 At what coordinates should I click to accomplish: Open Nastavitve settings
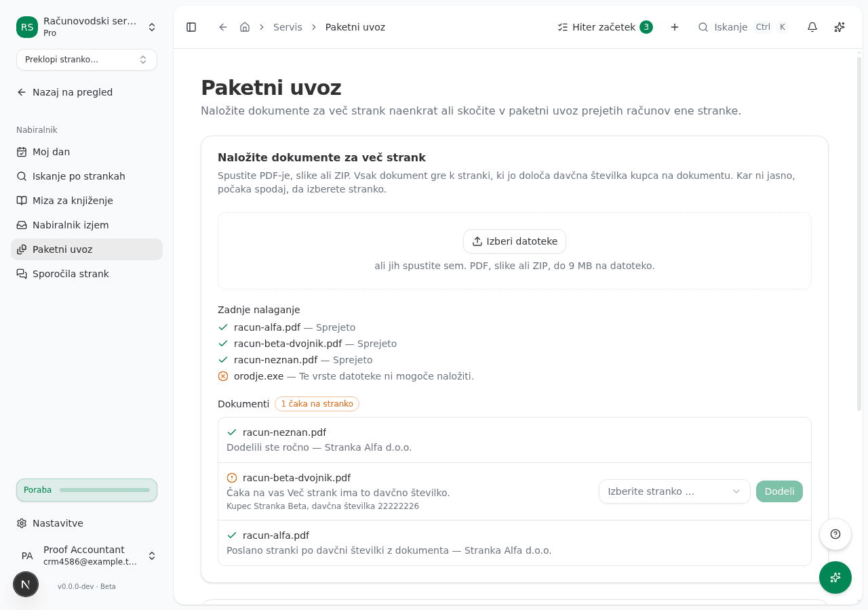[x=87, y=523]
